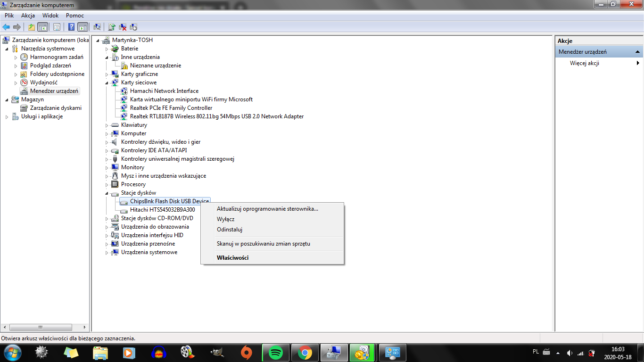Expand the Baterie node
This screenshot has width=644, height=362.
click(107, 49)
